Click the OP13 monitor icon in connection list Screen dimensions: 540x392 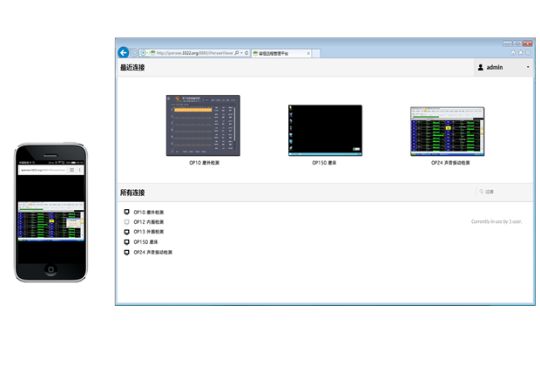pyautogui.click(x=126, y=233)
